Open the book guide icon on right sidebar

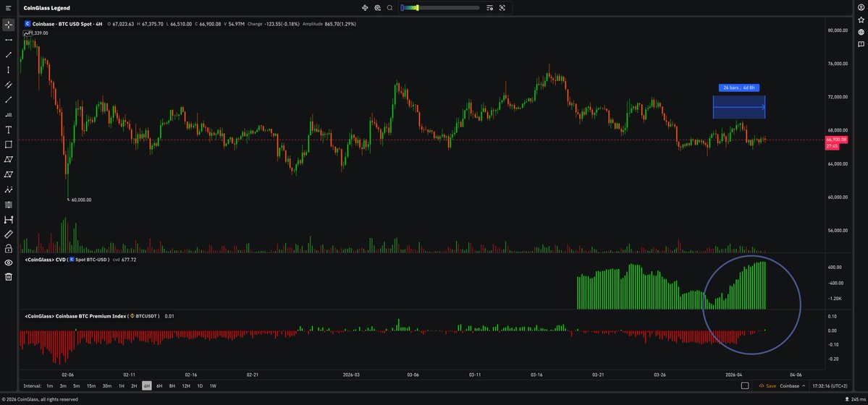click(x=861, y=44)
